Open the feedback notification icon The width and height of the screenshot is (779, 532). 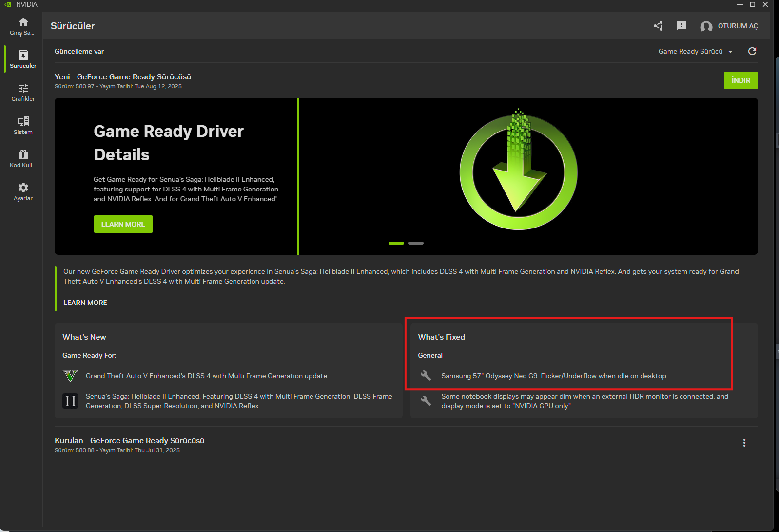pos(682,26)
